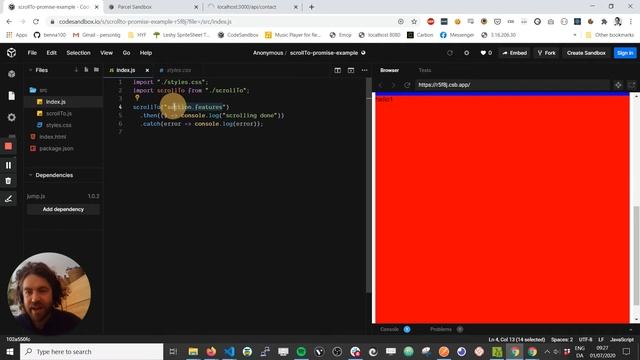Click the Windows taskbar search box
640x360 pixels.
91,351
